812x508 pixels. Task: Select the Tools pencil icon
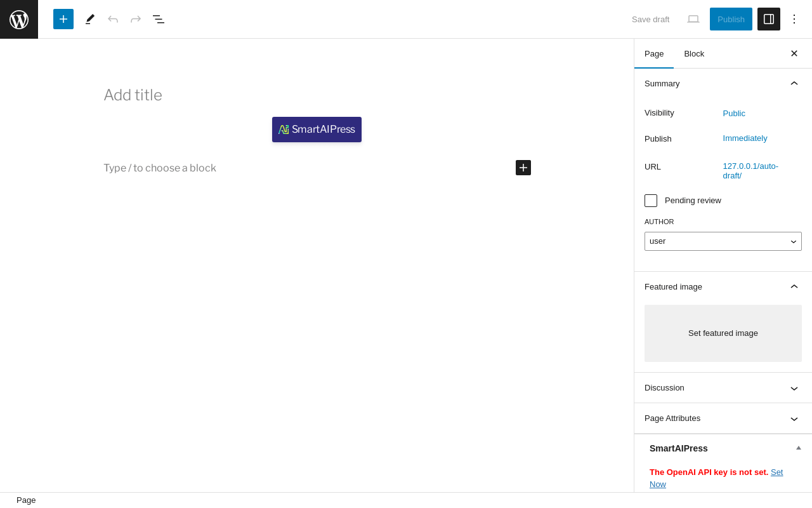click(x=90, y=19)
